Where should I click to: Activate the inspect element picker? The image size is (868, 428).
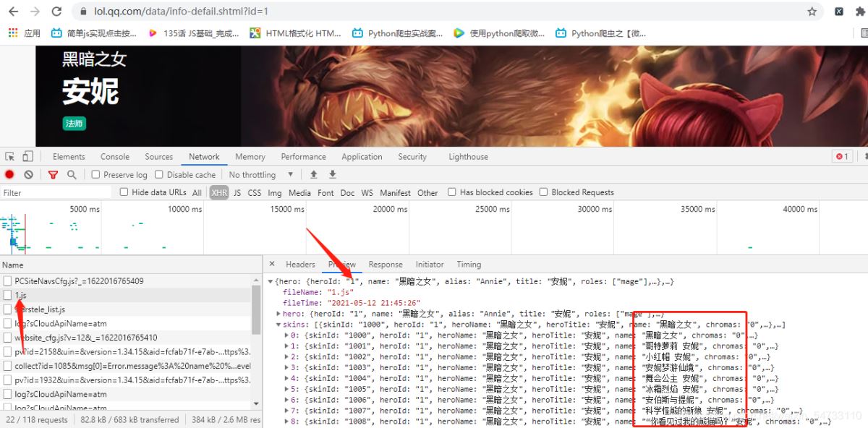coord(10,156)
